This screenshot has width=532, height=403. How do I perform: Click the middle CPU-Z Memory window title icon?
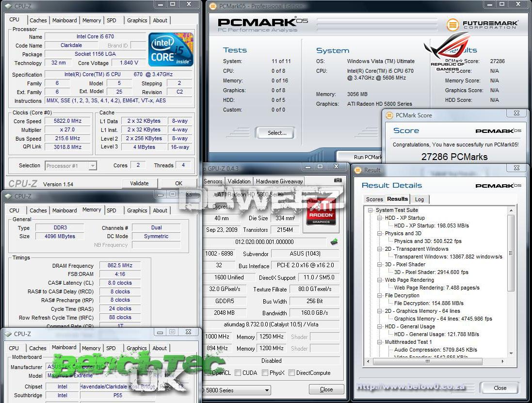[8, 196]
